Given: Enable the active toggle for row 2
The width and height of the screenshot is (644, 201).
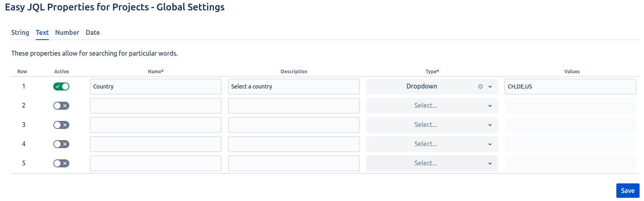Looking at the screenshot, I should (61, 106).
